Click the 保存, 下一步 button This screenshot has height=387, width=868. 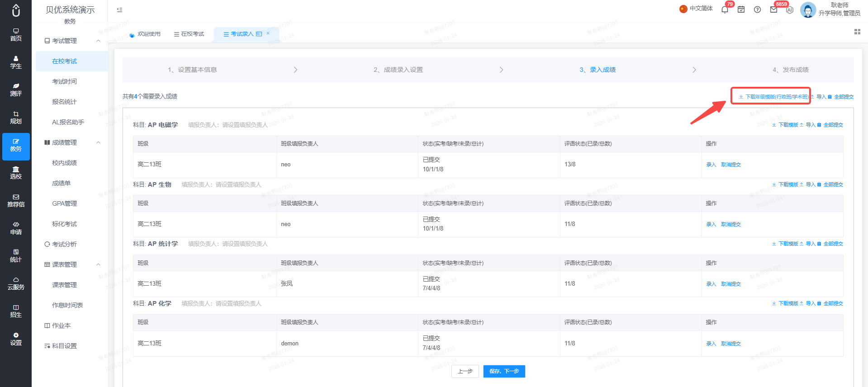[504, 371]
